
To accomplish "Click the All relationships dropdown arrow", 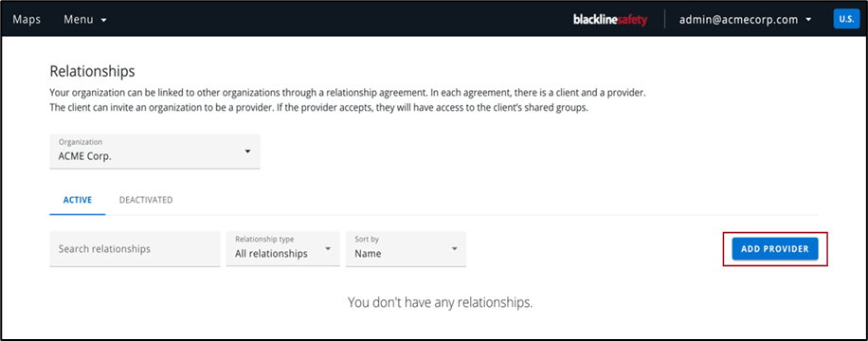I will tap(328, 248).
